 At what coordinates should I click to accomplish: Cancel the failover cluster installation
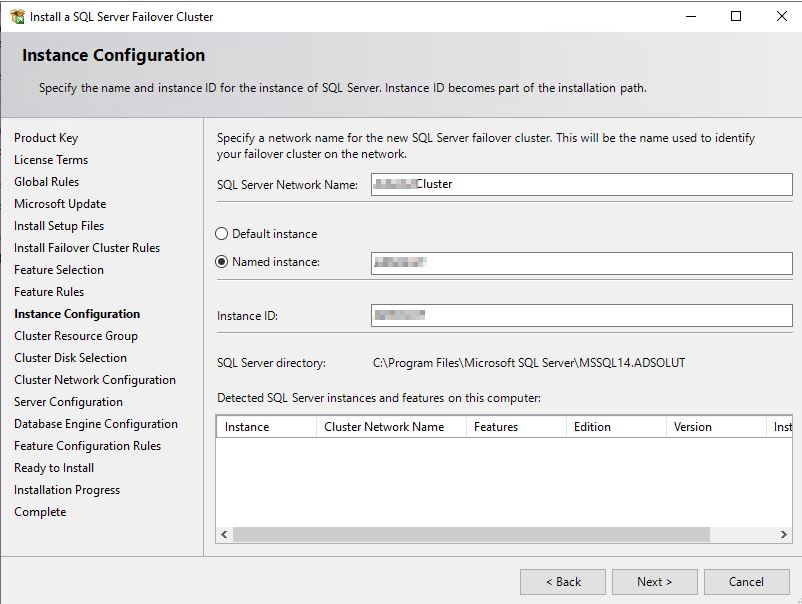747,582
